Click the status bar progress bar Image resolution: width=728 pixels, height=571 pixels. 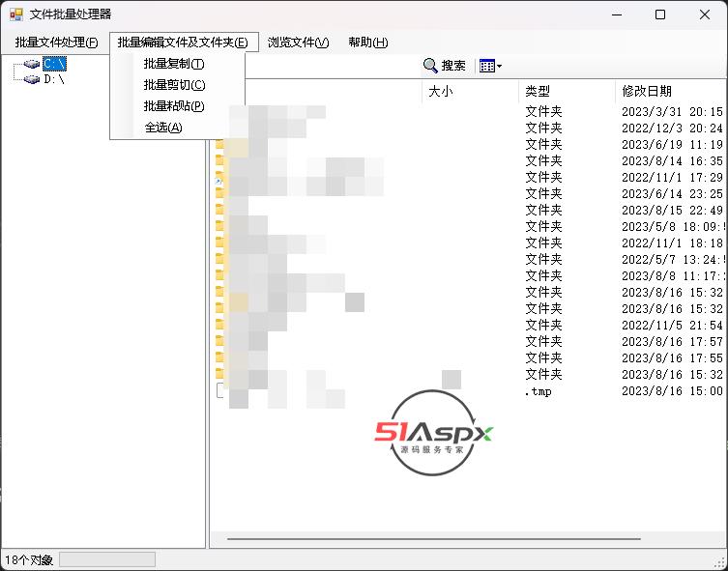point(107,559)
